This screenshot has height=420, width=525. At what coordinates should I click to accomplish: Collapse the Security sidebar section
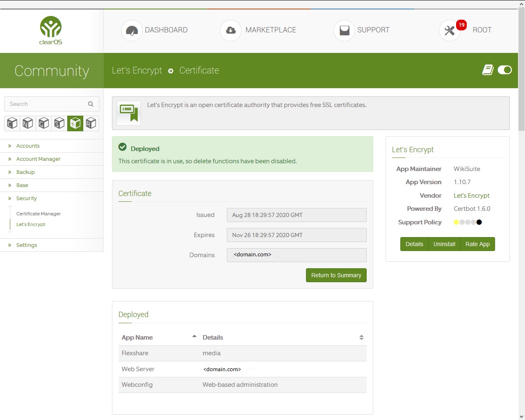[x=26, y=199]
